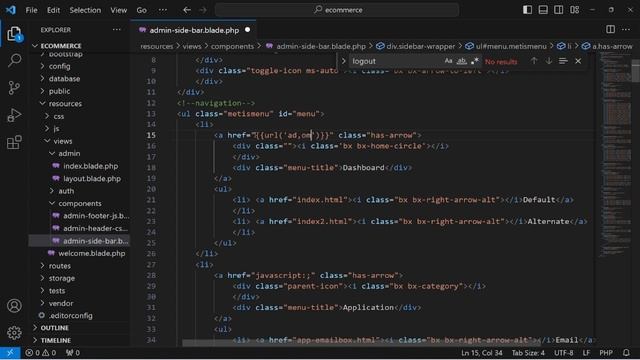Open admin-footer-js blade file
The height and width of the screenshot is (360, 640).
(96, 216)
